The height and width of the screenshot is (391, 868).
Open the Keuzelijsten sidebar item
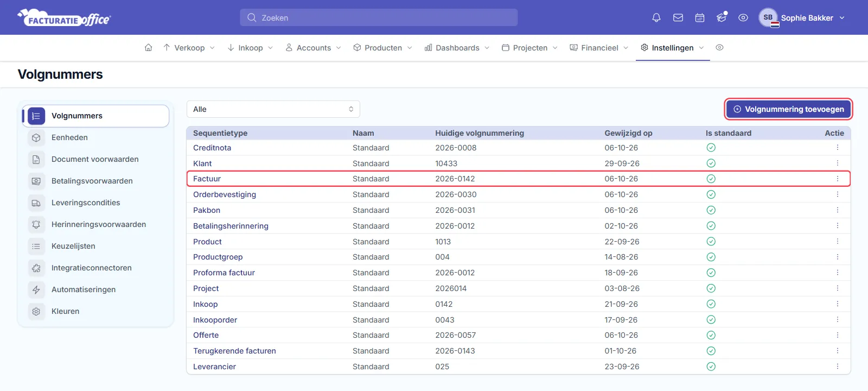(x=95, y=246)
